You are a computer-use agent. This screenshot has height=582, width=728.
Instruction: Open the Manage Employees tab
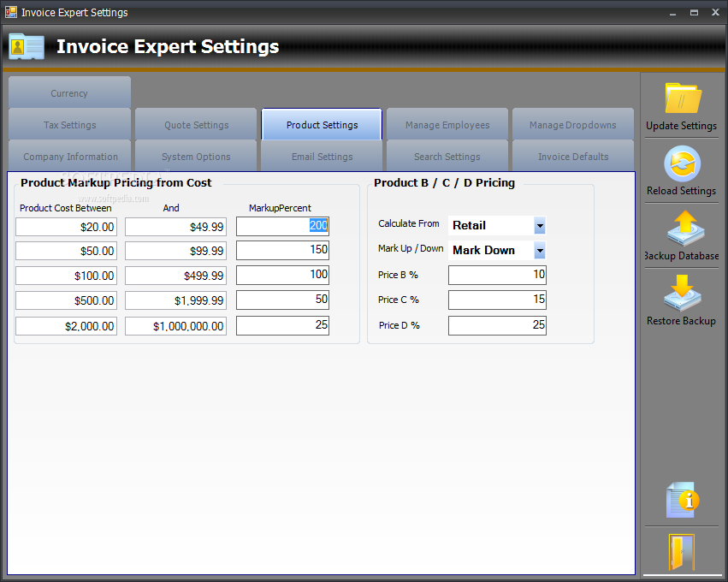click(x=447, y=124)
